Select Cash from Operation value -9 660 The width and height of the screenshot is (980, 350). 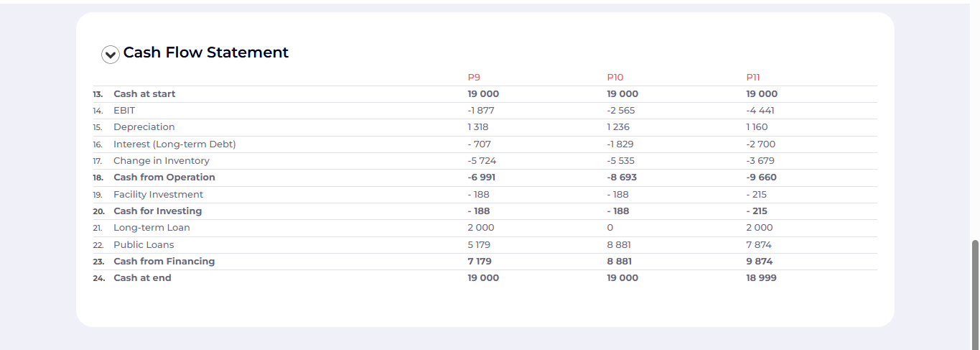[762, 178]
